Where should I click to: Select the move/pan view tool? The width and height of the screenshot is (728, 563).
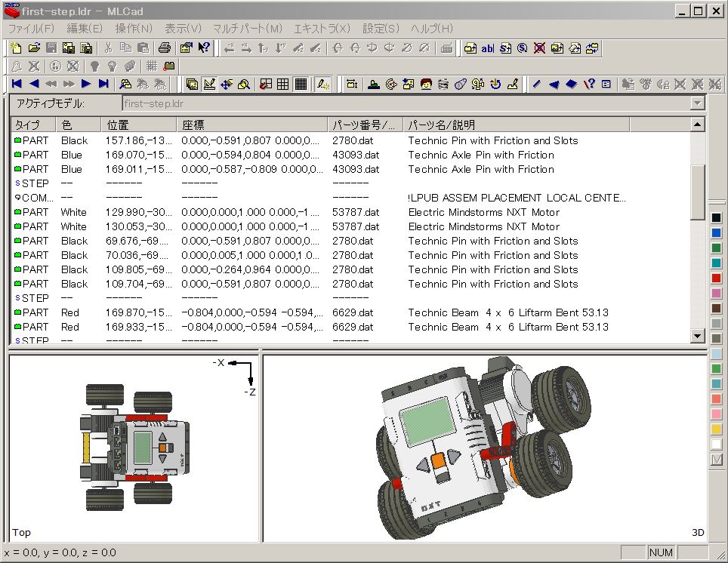(x=227, y=84)
